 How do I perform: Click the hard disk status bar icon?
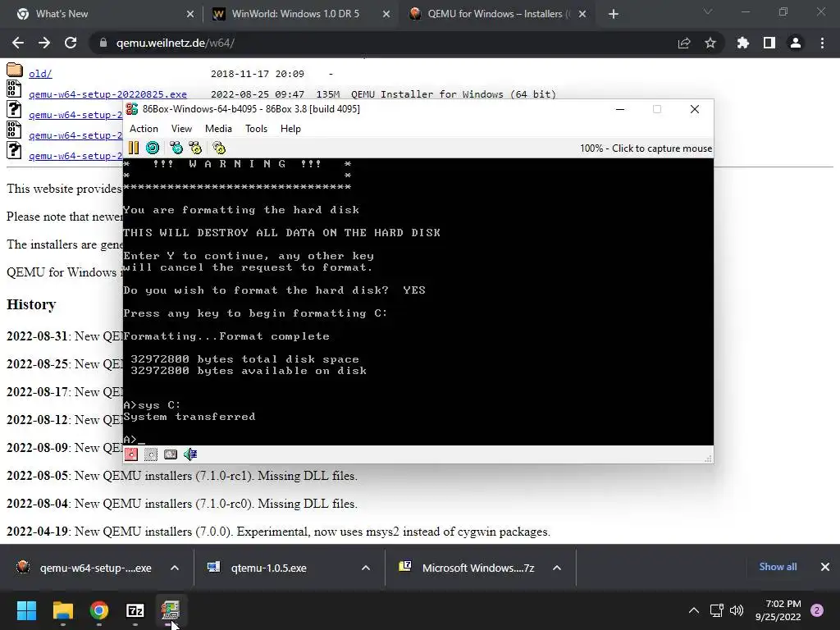pos(171,454)
